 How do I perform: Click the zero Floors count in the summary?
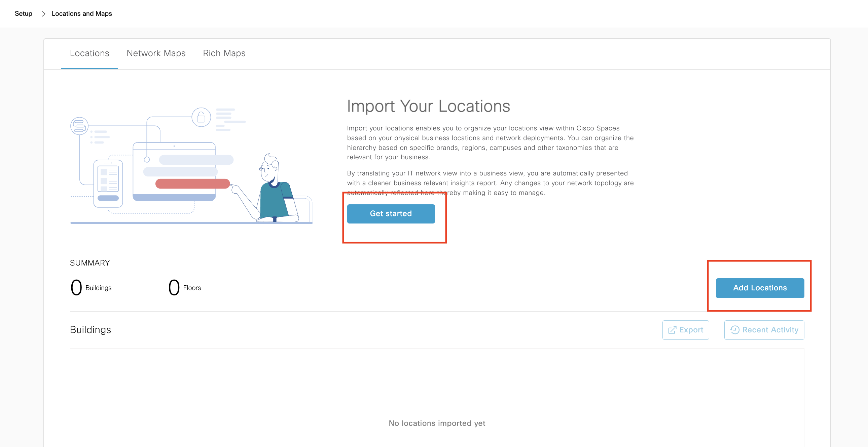tap(174, 288)
